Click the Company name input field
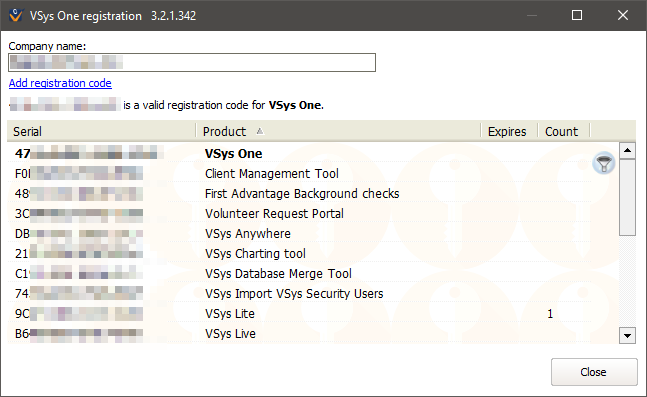Image resolution: width=647 pixels, height=397 pixels. coord(192,62)
